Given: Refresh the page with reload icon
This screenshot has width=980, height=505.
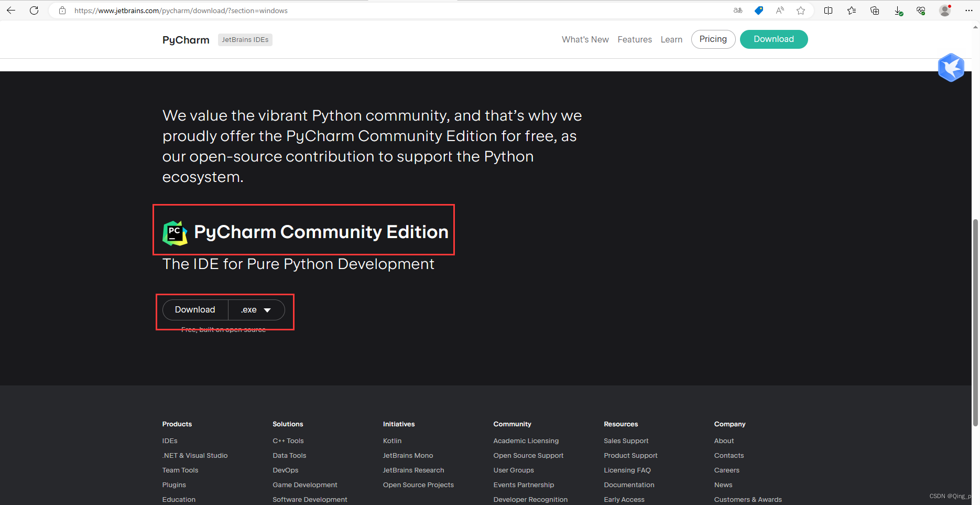Looking at the screenshot, I should (34, 10).
